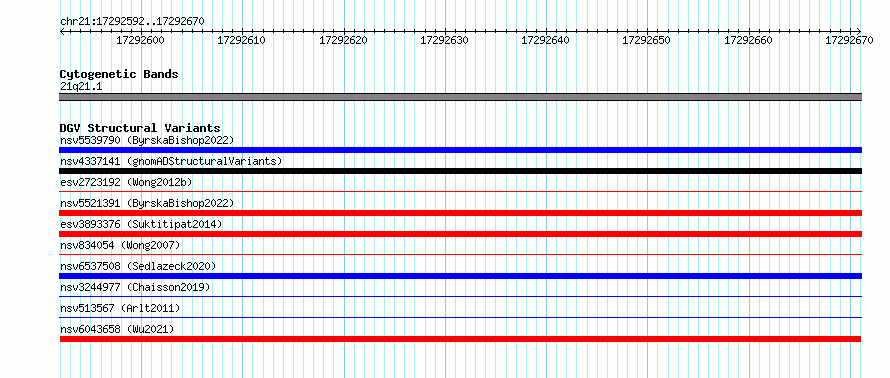Click ruler position 17292660
Viewport: 890px width, 378px height.
pos(749,40)
